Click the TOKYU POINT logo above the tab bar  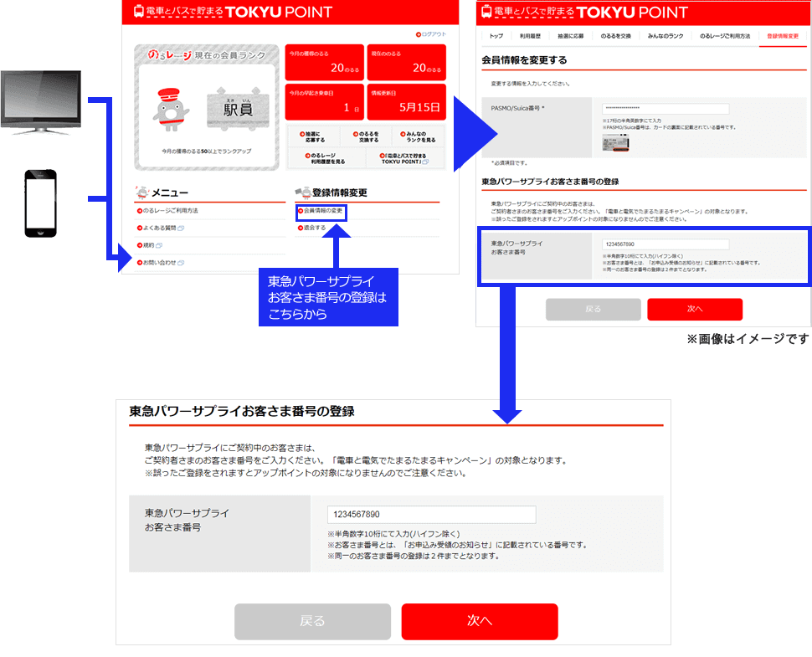coord(584,12)
